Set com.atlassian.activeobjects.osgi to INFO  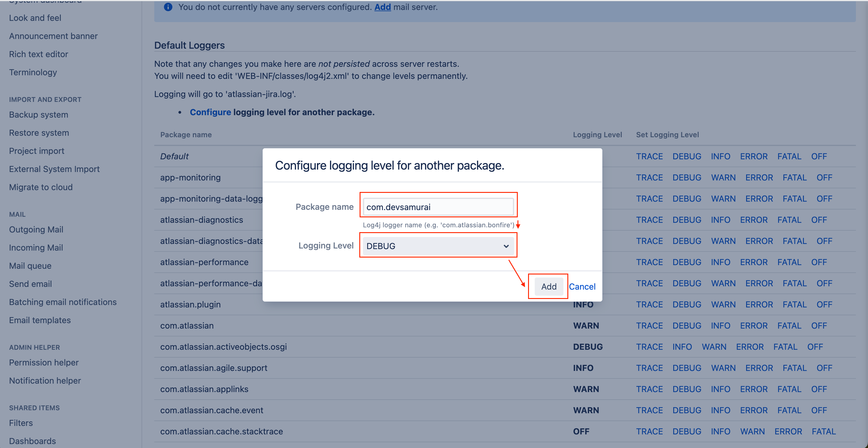[682, 347]
